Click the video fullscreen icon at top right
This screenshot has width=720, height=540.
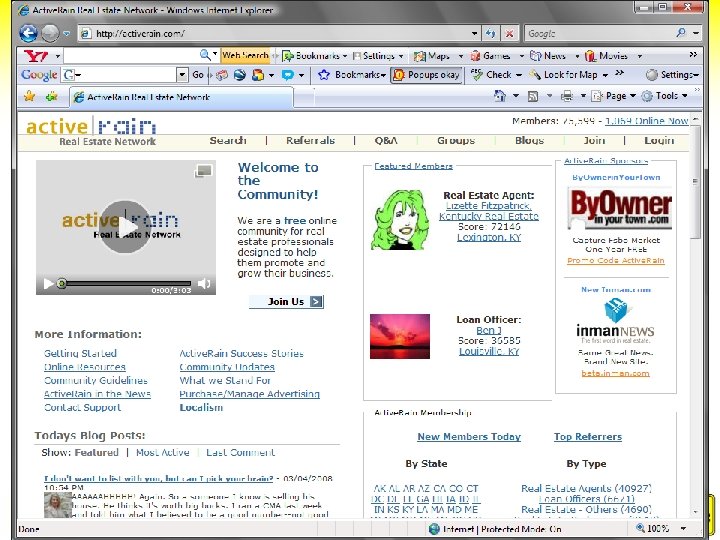(203, 171)
